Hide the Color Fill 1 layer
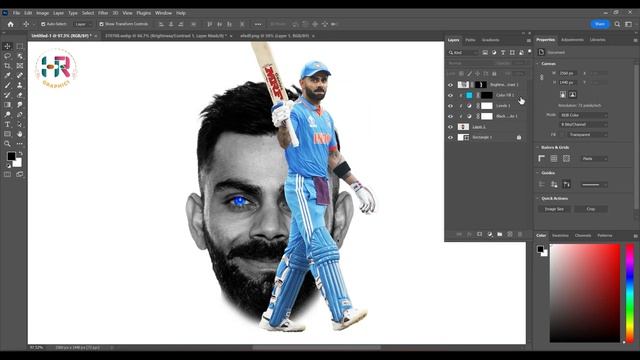 [x=451, y=96]
